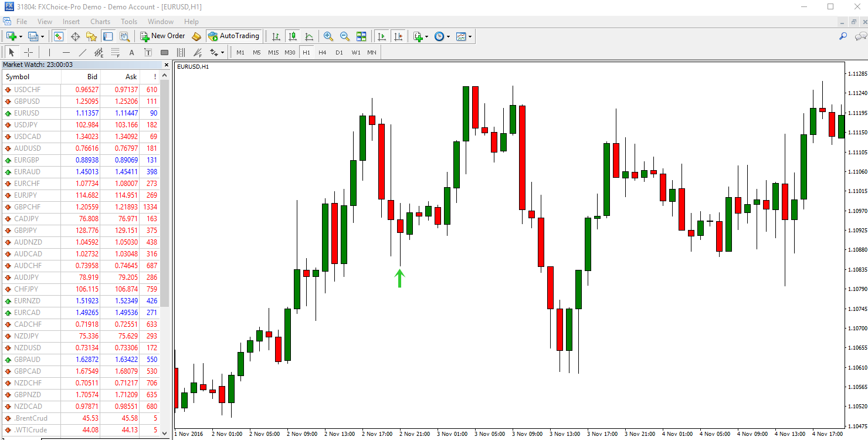Screen dimensions: 868x440
Task: Expand the new chart dropdown arrow
Action: (21, 36)
